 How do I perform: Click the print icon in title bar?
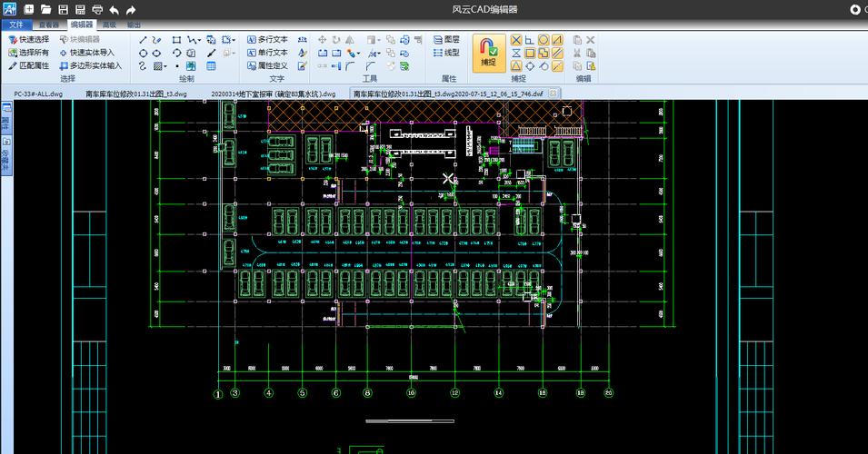pyautogui.click(x=96, y=9)
